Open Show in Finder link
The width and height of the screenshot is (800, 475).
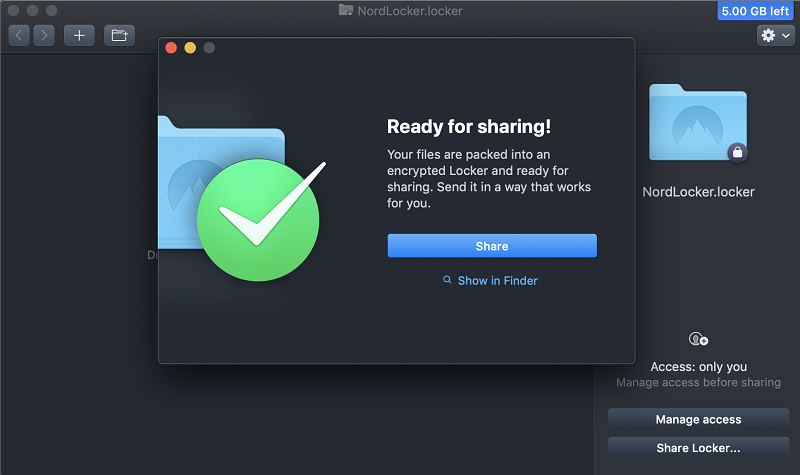coord(497,281)
